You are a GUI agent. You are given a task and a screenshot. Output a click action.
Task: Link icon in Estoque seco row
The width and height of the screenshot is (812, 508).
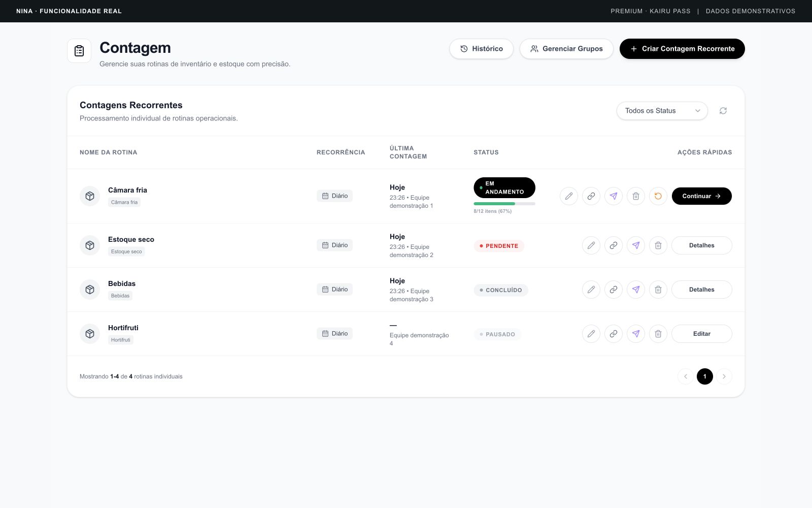click(614, 245)
